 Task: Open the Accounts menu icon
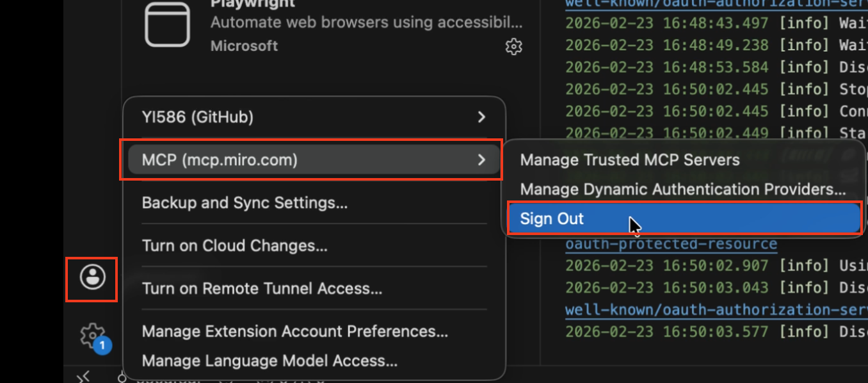91,279
